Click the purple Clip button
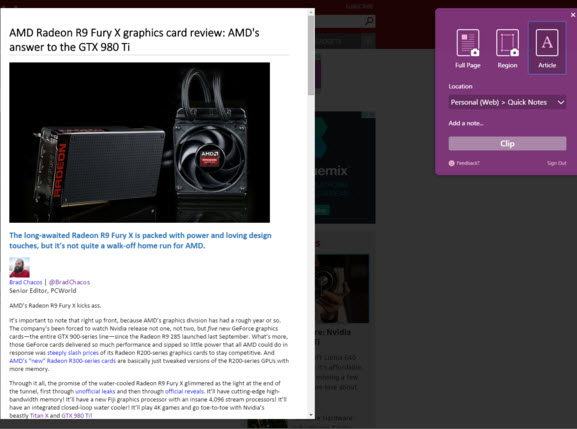Screen dimensions: 577x429 pyautogui.click(x=507, y=143)
